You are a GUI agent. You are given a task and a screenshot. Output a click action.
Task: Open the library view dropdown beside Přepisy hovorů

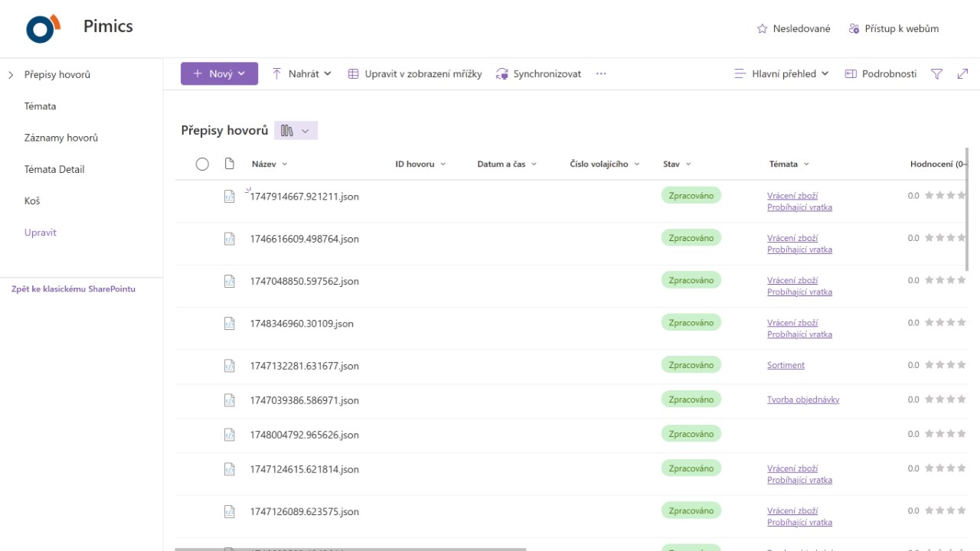tap(296, 131)
